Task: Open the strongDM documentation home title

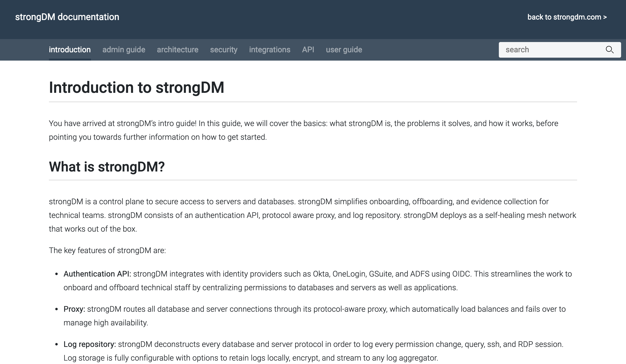Action: 67,17
